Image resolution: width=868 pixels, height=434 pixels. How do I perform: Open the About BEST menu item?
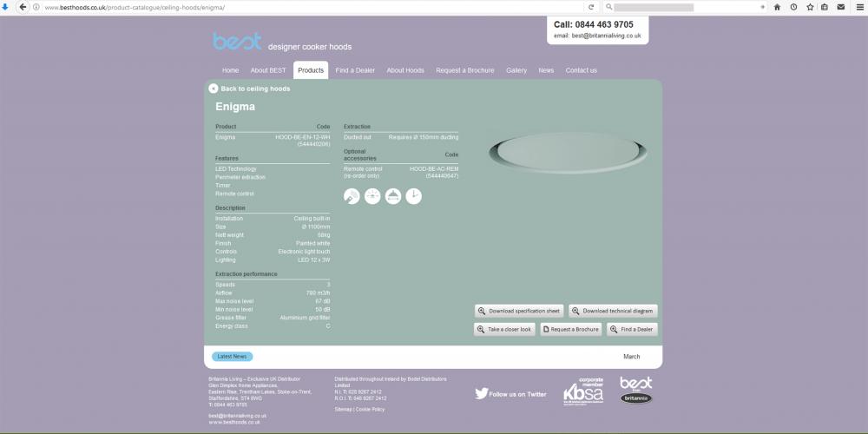(x=268, y=70)
